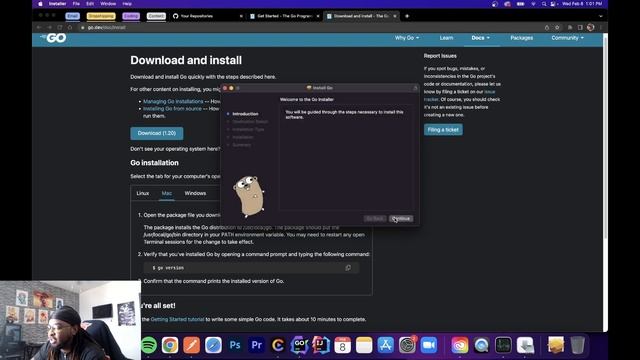Viewport: 640px width, 360px height.
Task: Open Photoshop from the dock
Action: pos(235,345)
